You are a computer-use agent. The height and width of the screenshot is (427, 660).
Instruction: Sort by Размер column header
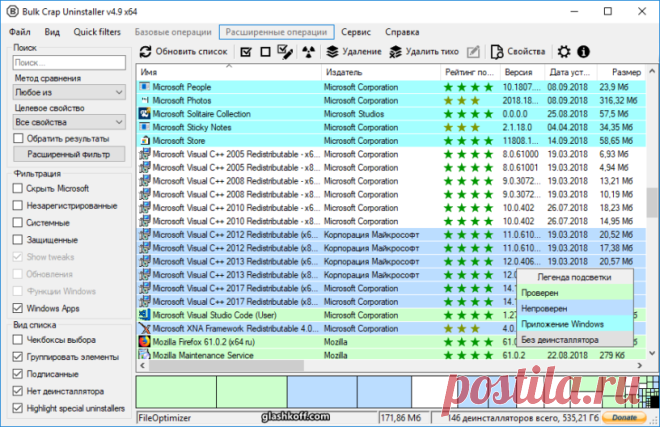pos(622,72)
